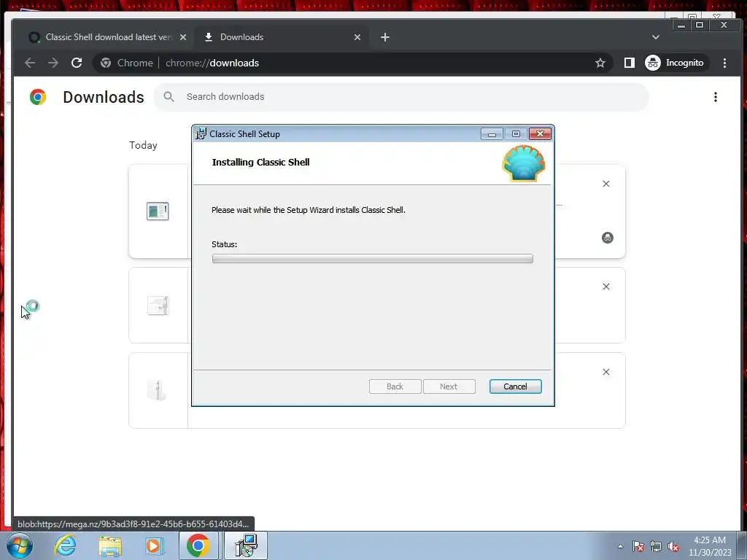The width and height of the screenshot is (747, 560).
Task: Bookmark this page with the star icon
Action: click(x=600, y=63)
